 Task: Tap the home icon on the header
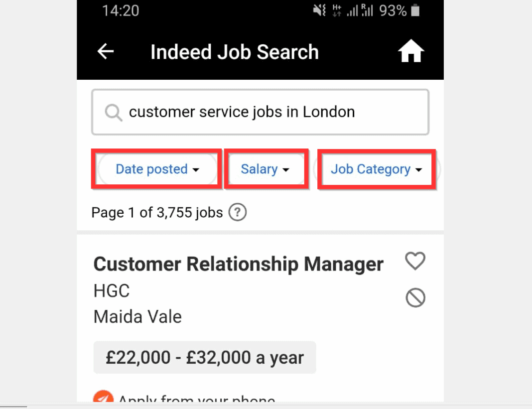click(x=410, y=51)
